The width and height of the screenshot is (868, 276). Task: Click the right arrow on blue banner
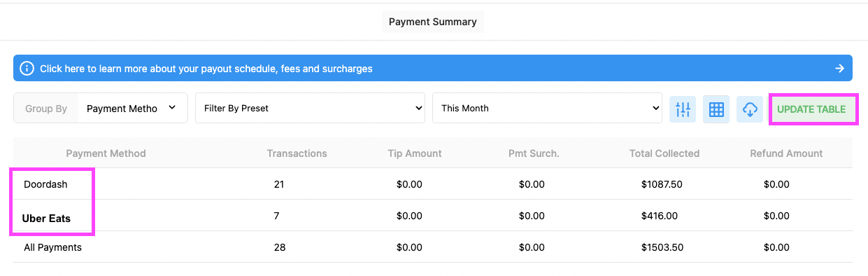click(x=839, y=69)
